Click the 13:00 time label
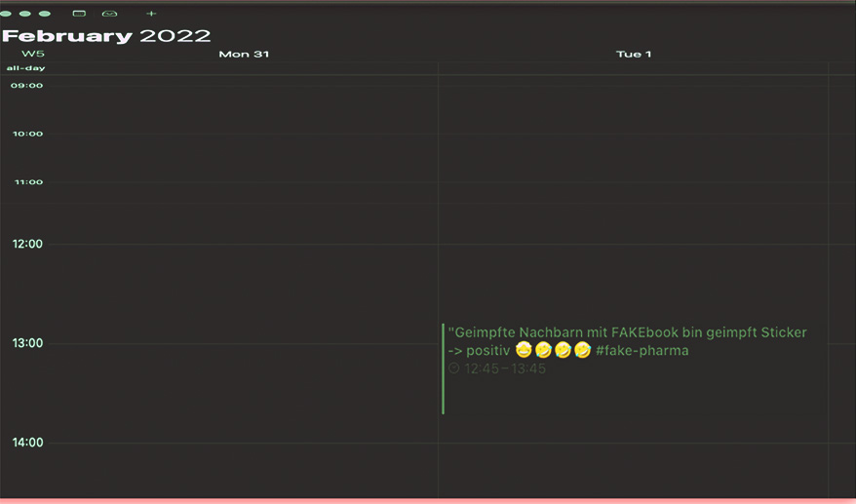856x504 pixels. (x=27, y=343)
